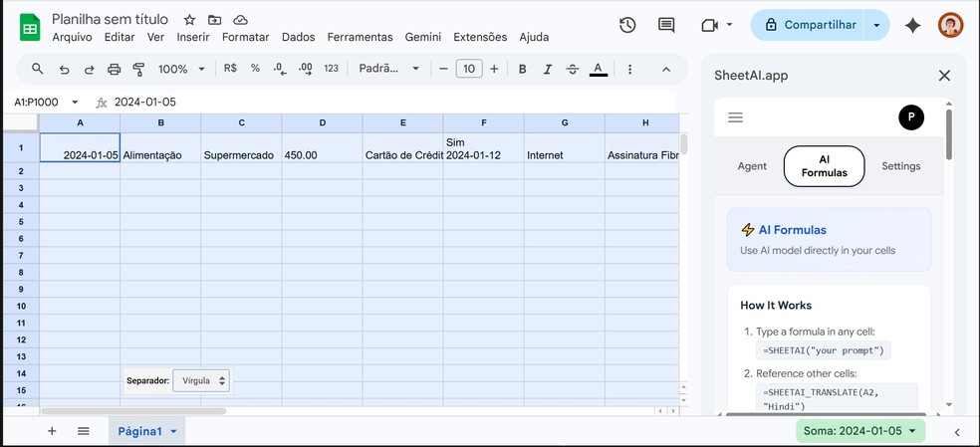Click the formula bar showing 2024-01-05
The image size is (980, 447).
[393, 102]
